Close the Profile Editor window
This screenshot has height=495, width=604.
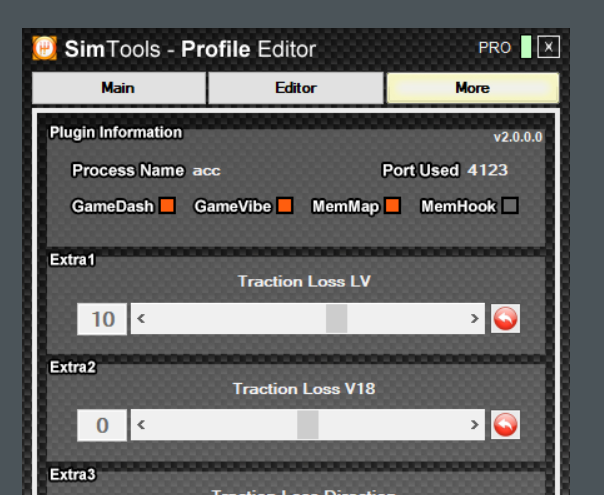(549, 47)
